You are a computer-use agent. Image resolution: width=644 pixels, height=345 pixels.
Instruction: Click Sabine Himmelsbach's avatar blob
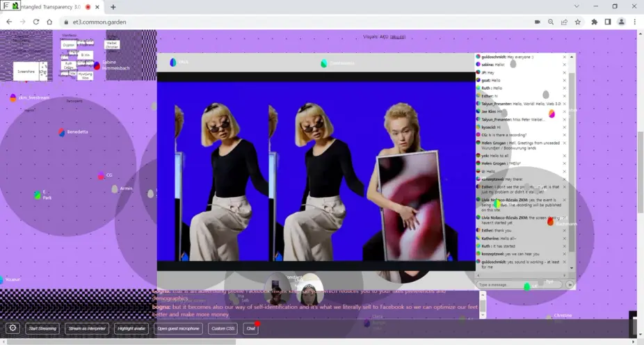(x=97, y=65)
